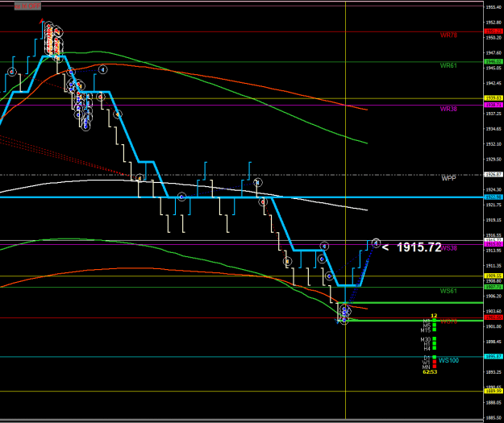This screenshot has width=504, height=423.
Task: Click the 1885.50 price scale value
Action: point(494,417)
